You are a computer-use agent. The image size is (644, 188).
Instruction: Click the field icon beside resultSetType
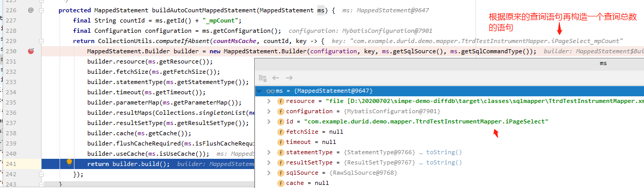click(280, 162)
